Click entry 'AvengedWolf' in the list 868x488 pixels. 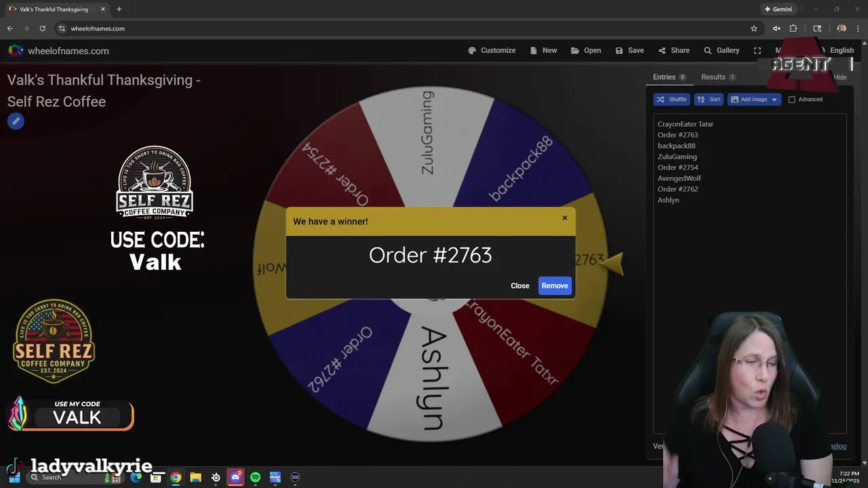(679, 178)
